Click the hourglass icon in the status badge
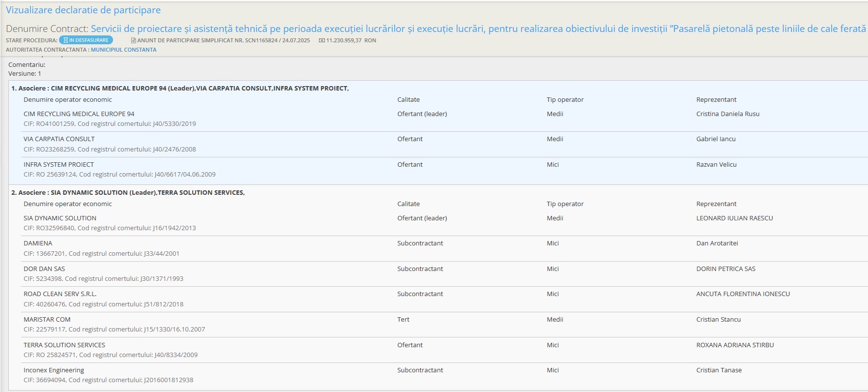 [65, 40]
